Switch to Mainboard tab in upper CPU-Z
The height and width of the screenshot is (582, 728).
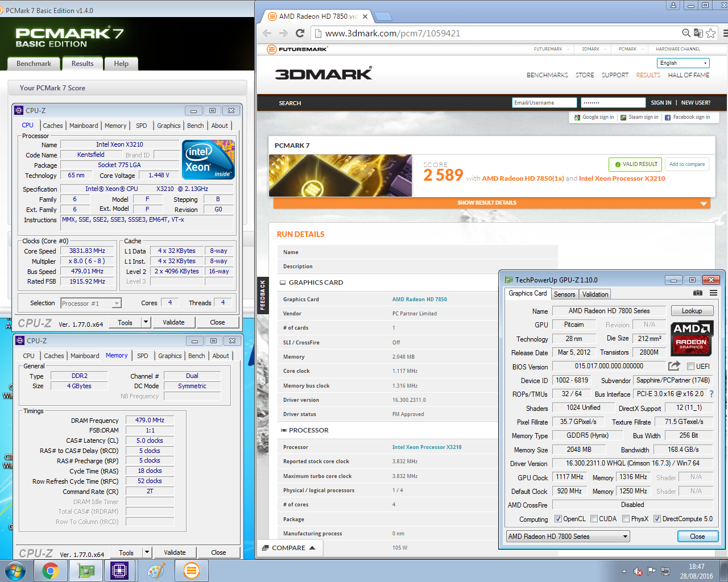coord(84,126)
